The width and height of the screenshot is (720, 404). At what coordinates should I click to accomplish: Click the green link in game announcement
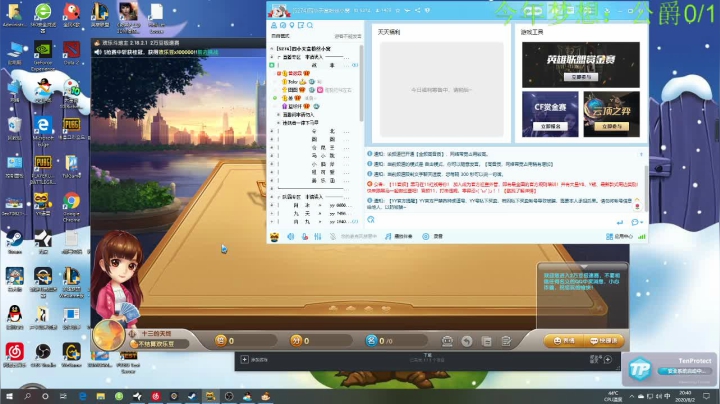(x=208, y=52)
